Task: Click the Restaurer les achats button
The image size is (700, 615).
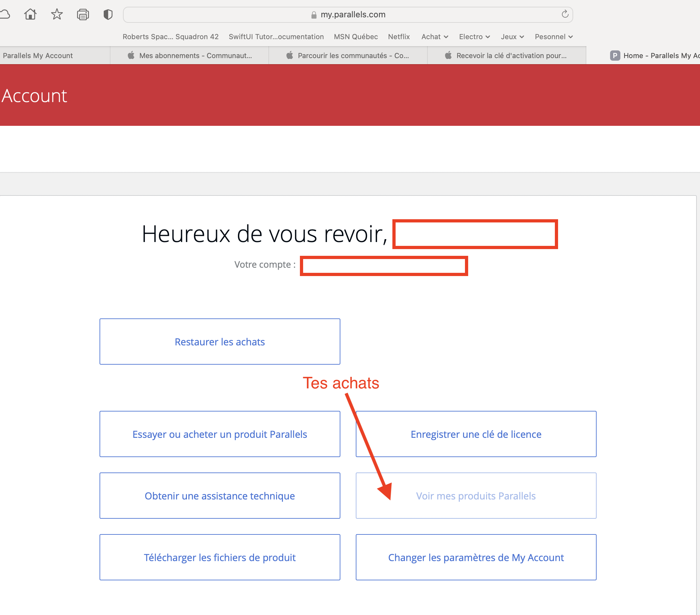Action: click(220, 342)
